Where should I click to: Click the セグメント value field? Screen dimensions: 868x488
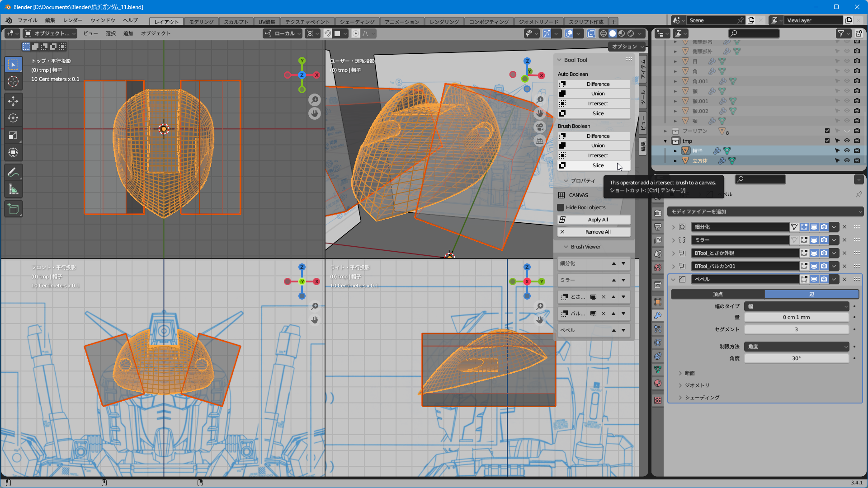[796, 329]
